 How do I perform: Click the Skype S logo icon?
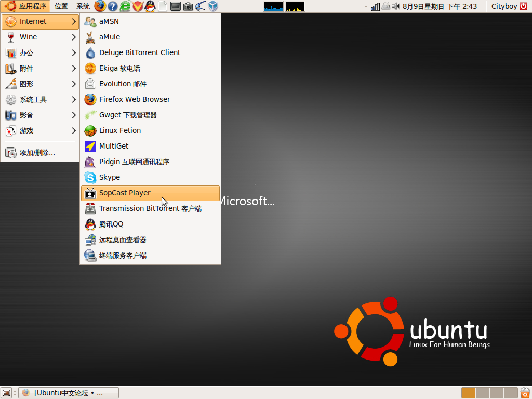90,178
